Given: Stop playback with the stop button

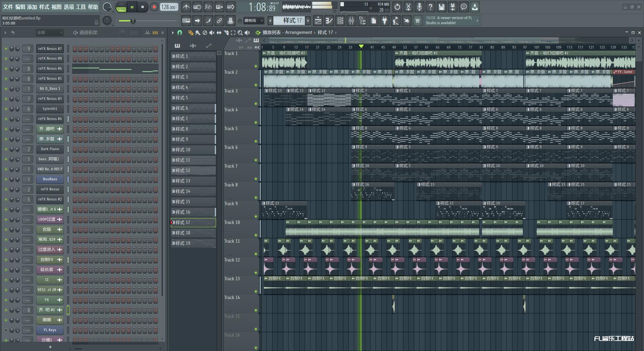Looking at the screenshot, I should point(143,7).
